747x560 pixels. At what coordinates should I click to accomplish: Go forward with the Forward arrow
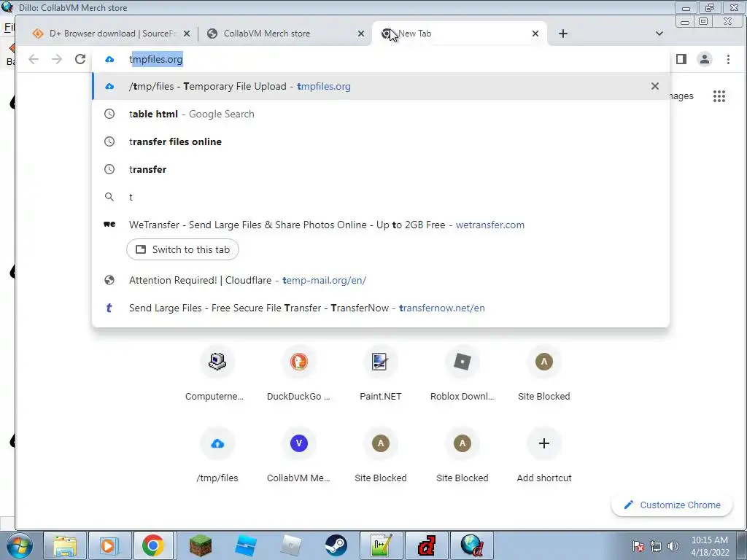(x=57, y=59)
